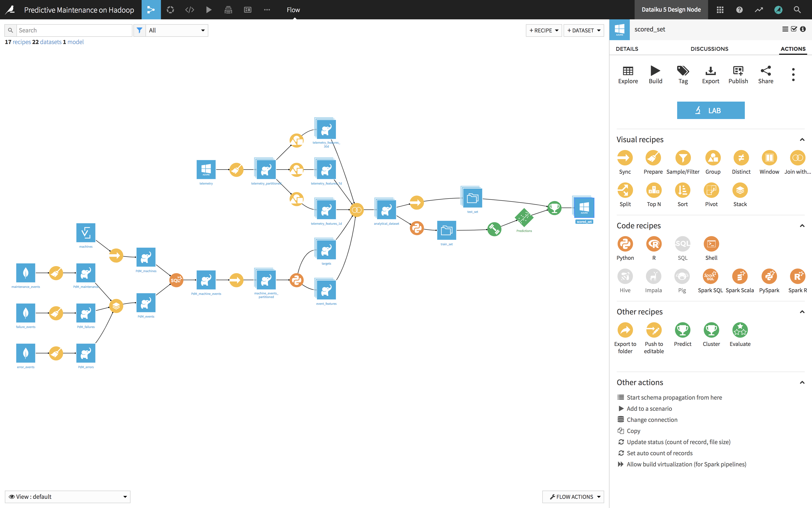This screenshot has width=812, height=508.
Task: Create a Window recipe
Action: pos(769,158)
